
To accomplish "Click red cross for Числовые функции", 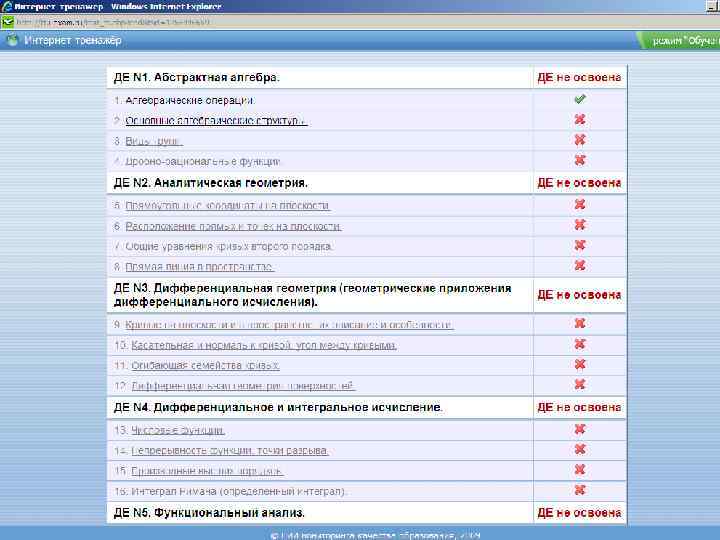I will (580, 429).
